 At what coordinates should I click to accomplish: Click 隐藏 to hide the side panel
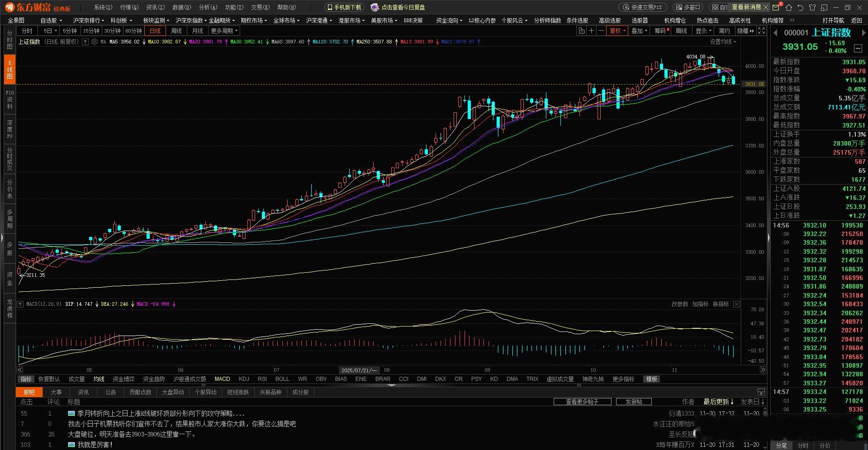click(745, 31)
